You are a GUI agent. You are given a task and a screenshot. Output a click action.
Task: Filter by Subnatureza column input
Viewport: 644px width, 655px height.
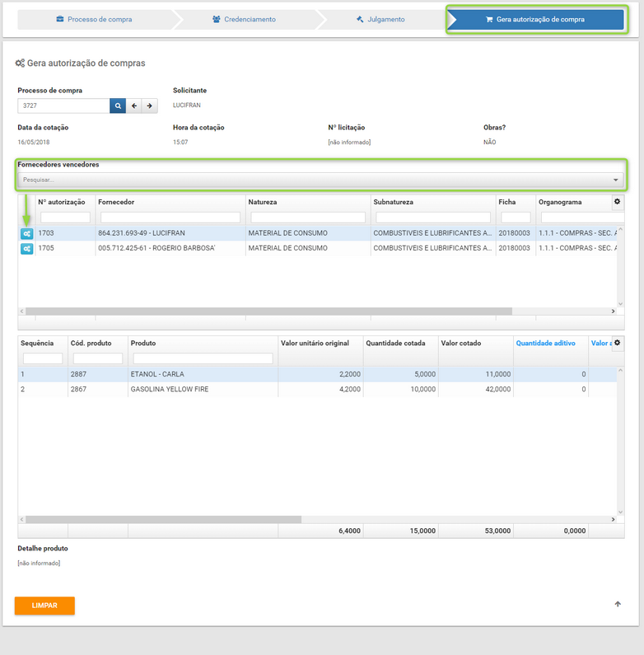(433, 218)
